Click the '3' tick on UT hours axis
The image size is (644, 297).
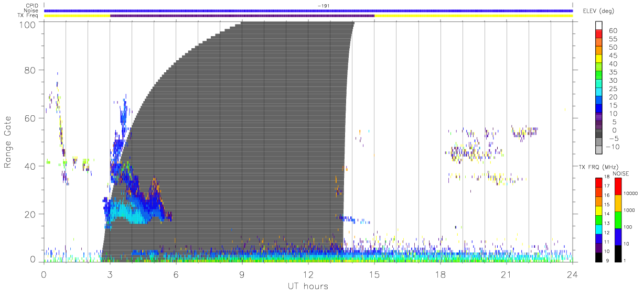click(110, 274)
